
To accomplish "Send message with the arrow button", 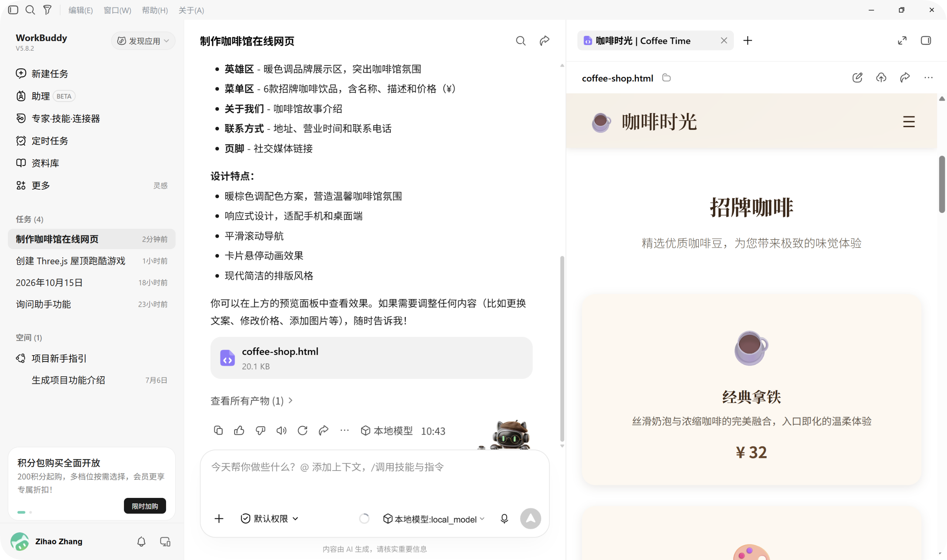I will [x=530, y=519].
